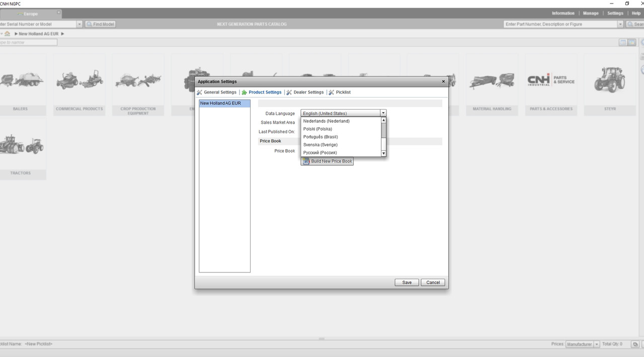Choose Русский (Россия) language option
The image size is (644, 357).
(x=341, y=152)
